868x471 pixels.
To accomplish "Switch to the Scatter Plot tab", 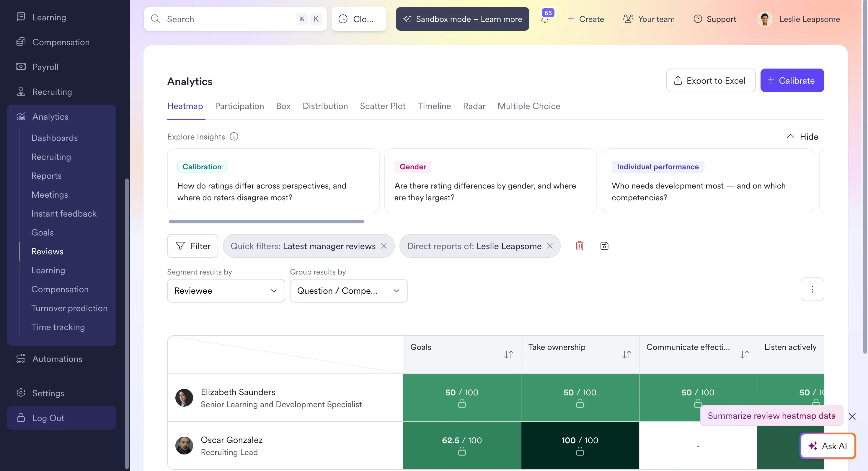I will click(382, 106).
